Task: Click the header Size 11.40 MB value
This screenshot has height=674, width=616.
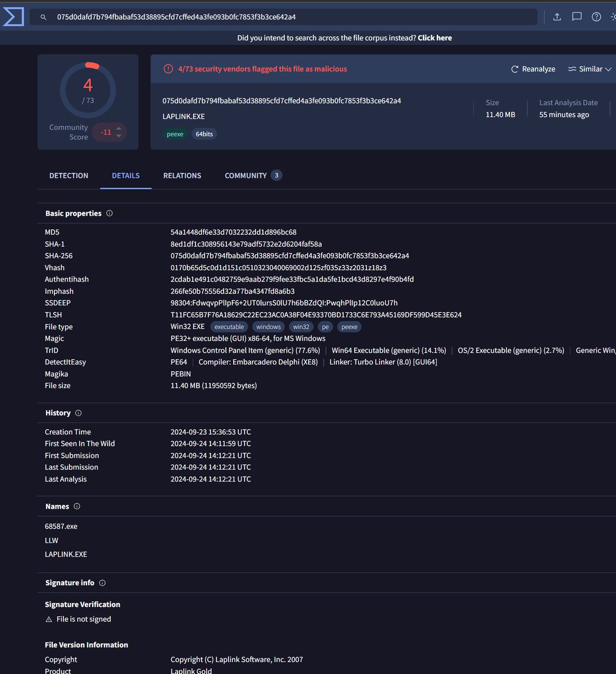Action: pyautogui.click(x=500, y=115)
